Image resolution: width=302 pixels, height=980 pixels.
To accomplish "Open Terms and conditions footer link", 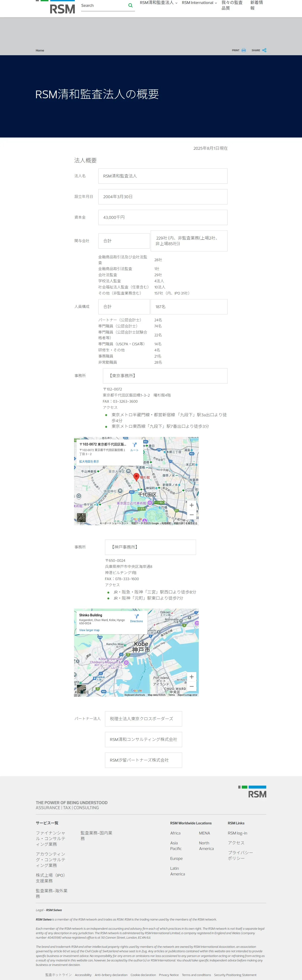I will pos(196,975).
